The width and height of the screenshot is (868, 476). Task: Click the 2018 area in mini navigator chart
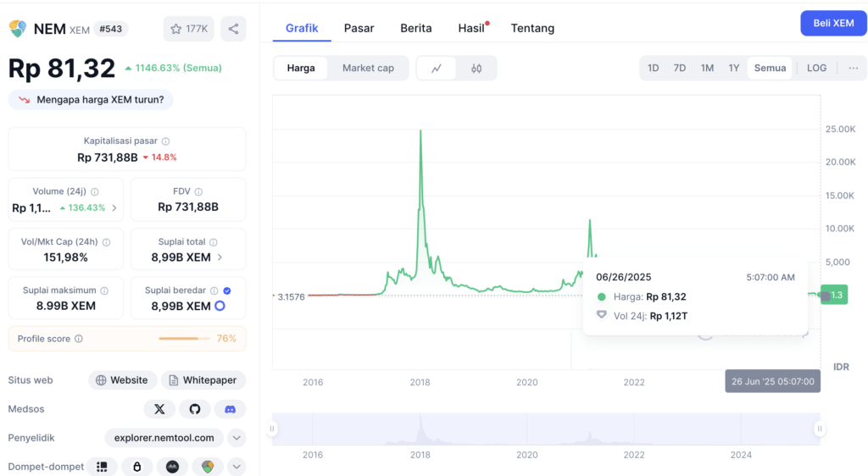click(x=420, y=429)
